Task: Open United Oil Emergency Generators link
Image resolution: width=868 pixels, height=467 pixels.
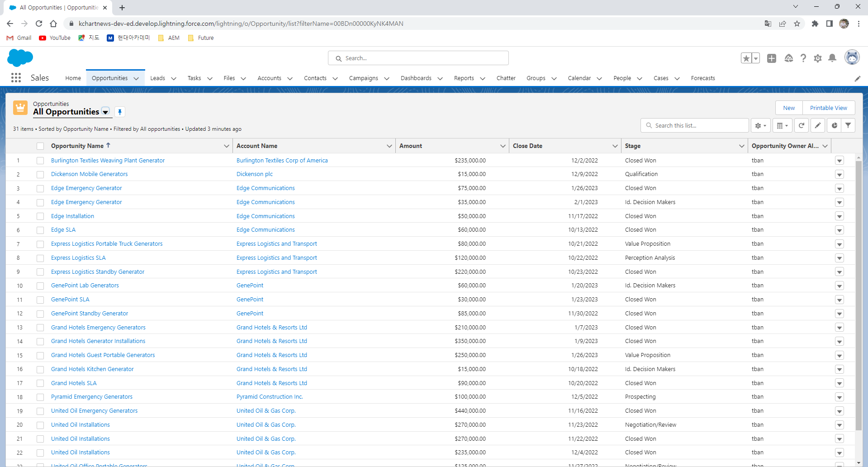Action: 94,411
